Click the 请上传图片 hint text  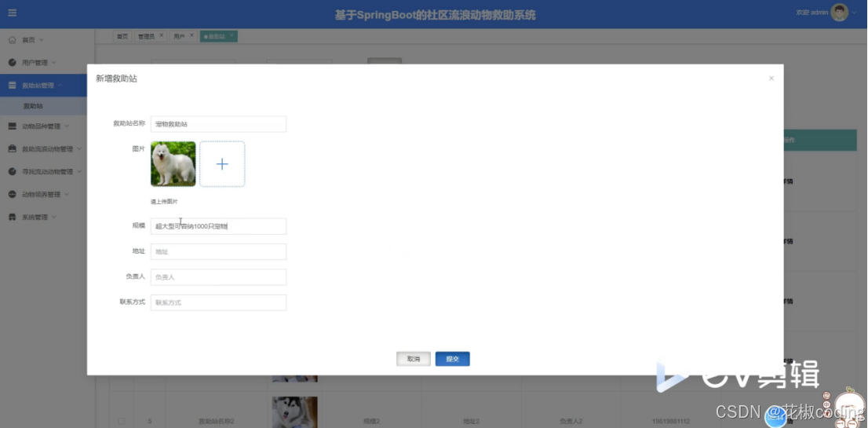[164, 202]
